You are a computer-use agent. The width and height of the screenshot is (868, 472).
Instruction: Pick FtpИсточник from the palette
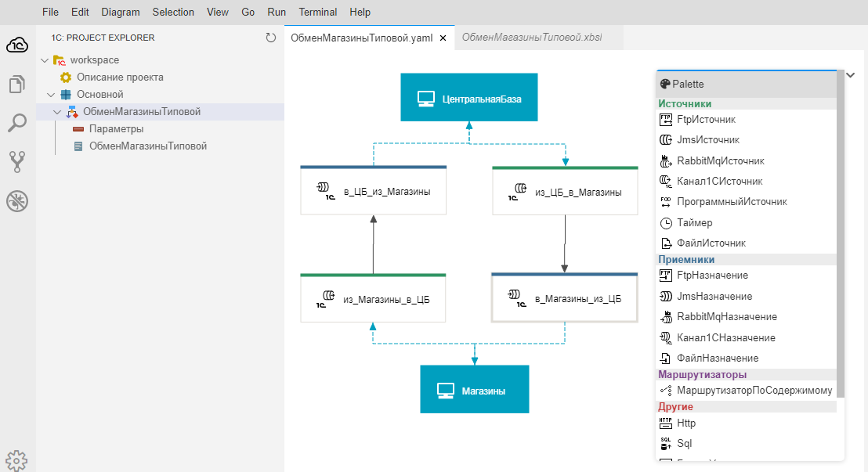tap(706, 120)
